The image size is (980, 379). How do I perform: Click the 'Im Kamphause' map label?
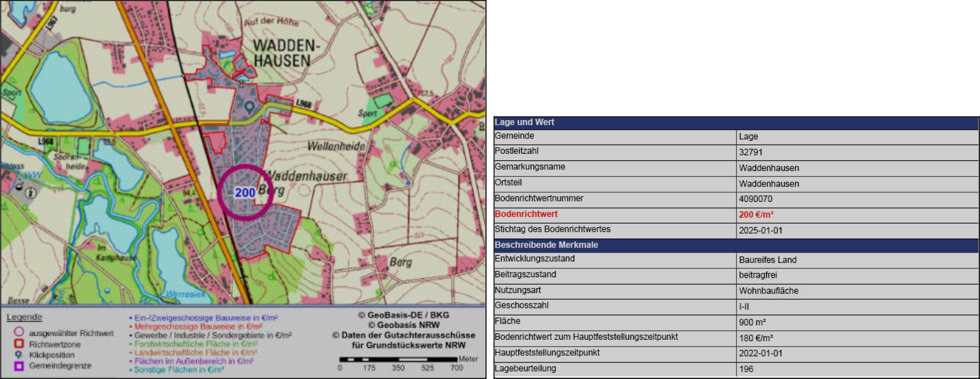(115, 253)
